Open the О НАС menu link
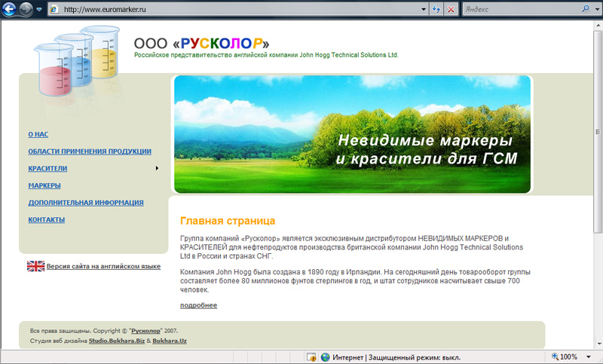 tap(38, 134)
